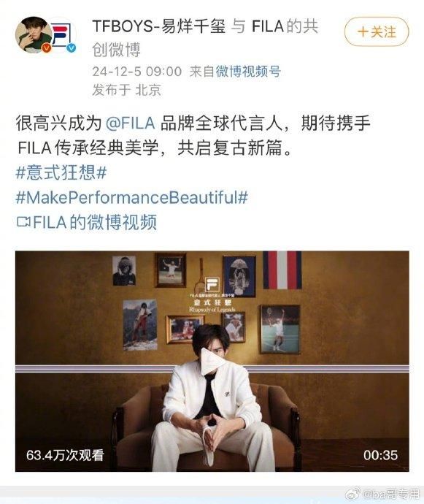This screenshot has height=504, width=424.
Task: Open the #意式狂想# hashtag
Action: [x=61, y=172]
